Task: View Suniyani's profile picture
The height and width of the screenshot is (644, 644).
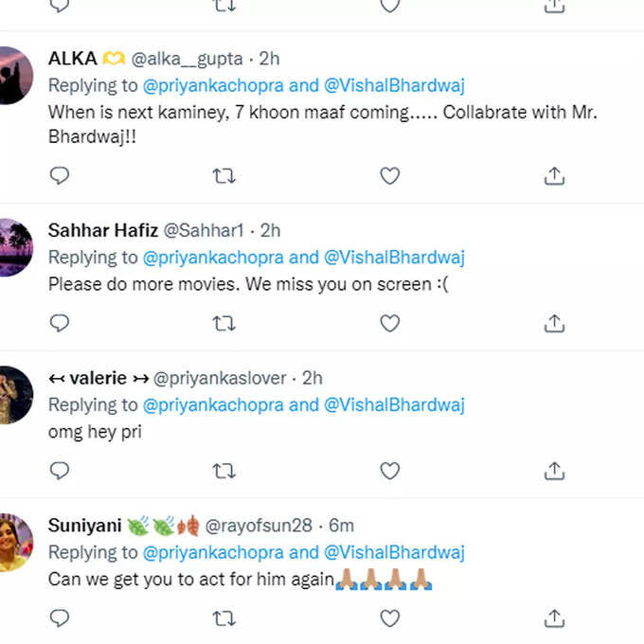Action: [x=15, y=543]
